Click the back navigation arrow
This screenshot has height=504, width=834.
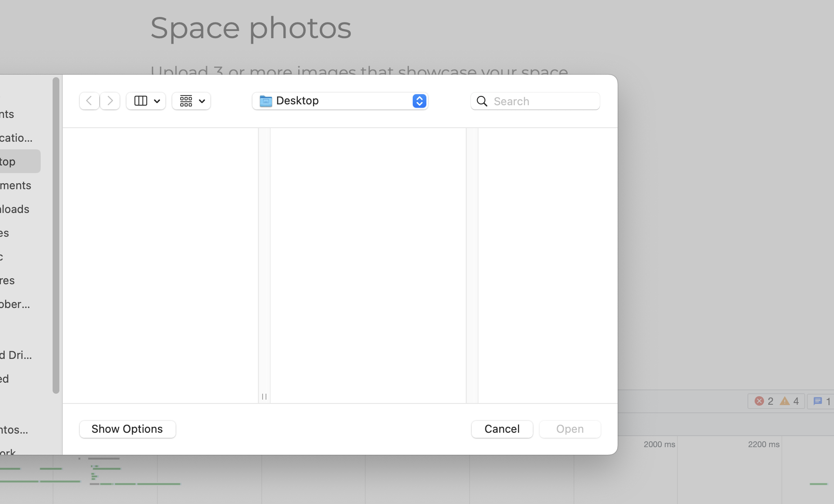click(x=89, y=101)
